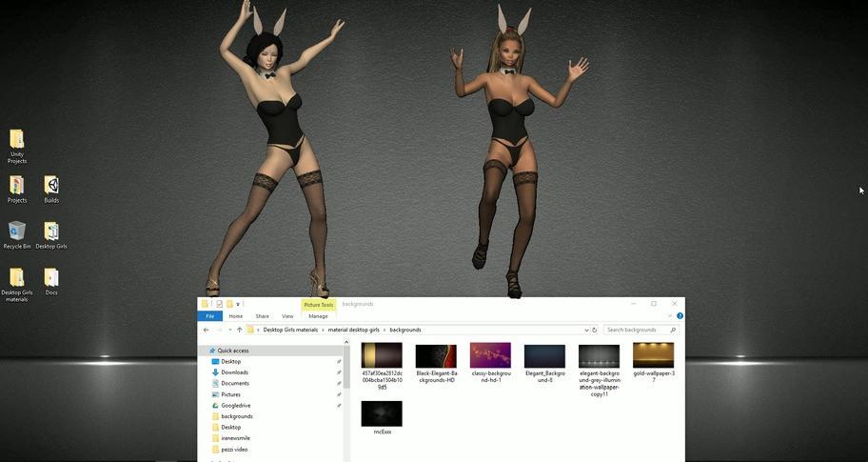This screenshot has height=462, width=868.
Task: Open the Recycle Bin icon
Action: pyautogui.click(x=16, y=235)
